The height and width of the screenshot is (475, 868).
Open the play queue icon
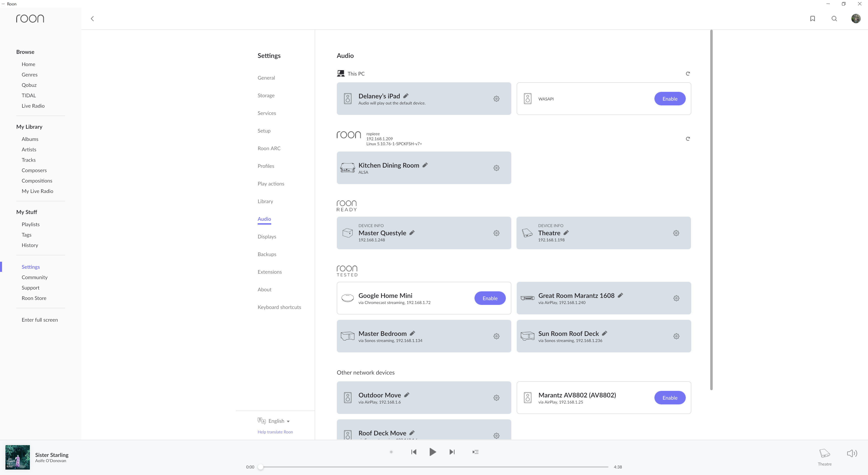point(475,452)
